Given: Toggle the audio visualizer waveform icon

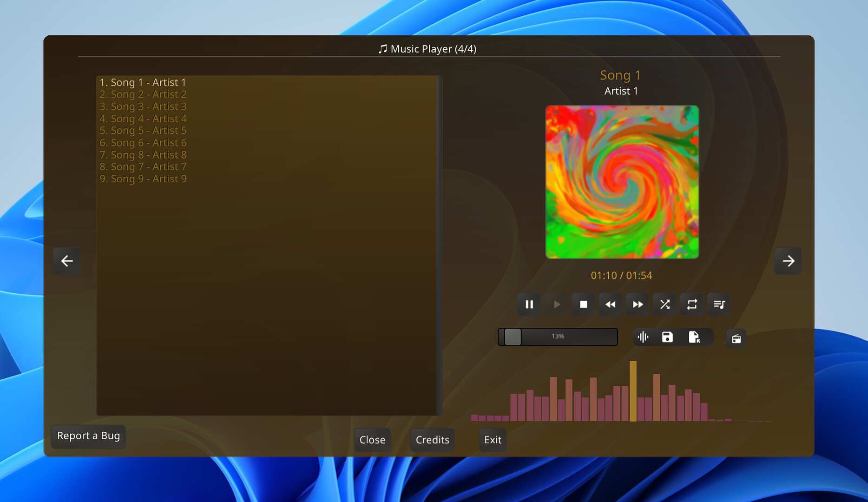Looking at the screenshot, I should pyautogui.click(x=643, y=337).
